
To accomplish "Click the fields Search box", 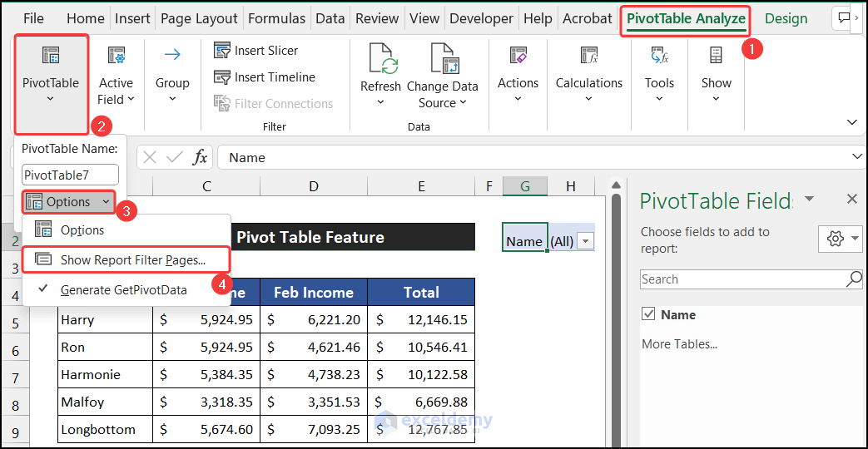I will [742, 279].
